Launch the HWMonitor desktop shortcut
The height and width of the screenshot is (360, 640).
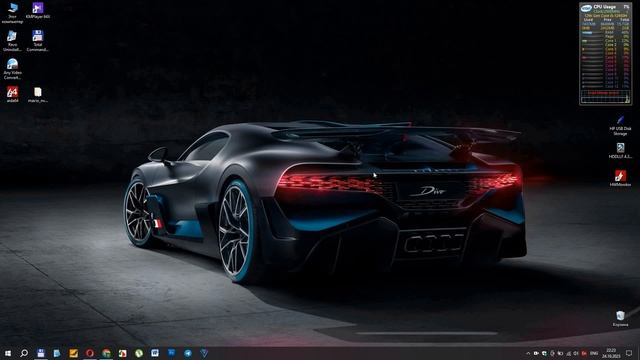pyautogui.click(x=620, y=178)
